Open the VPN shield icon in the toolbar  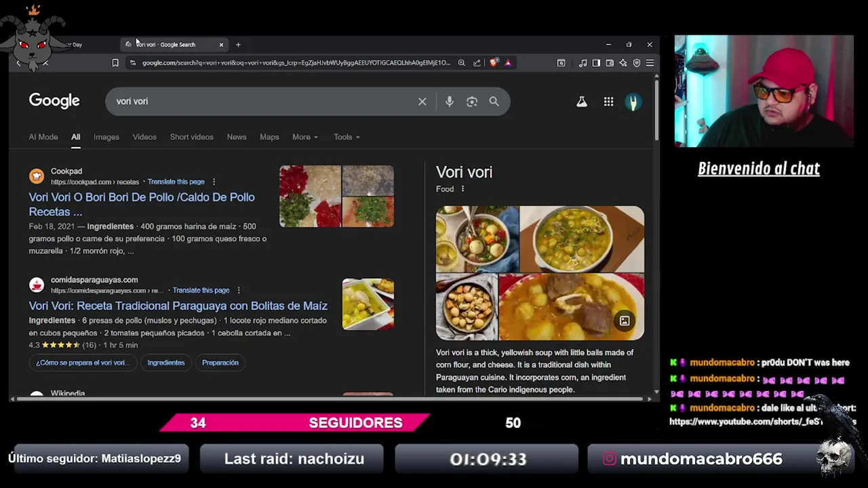coord(636,63)
